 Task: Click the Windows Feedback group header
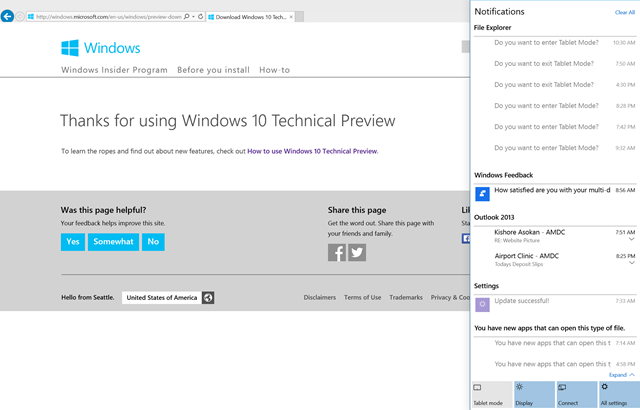click(503, 175)
